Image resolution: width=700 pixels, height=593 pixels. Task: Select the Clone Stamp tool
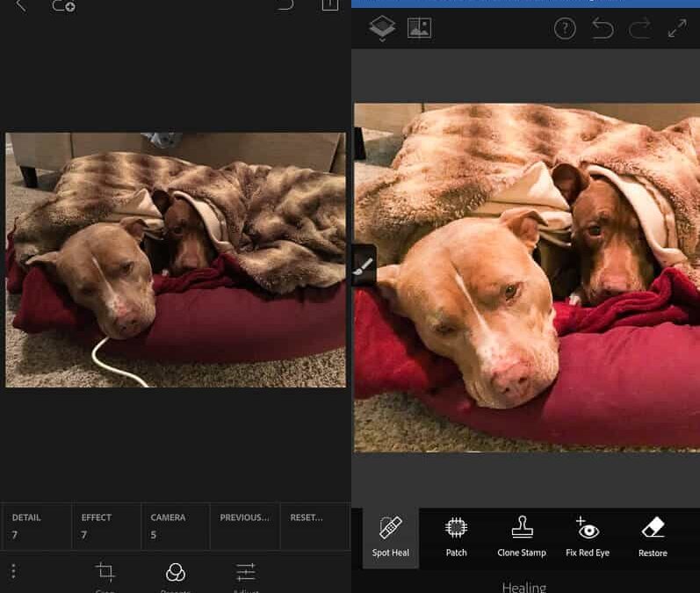522,537
